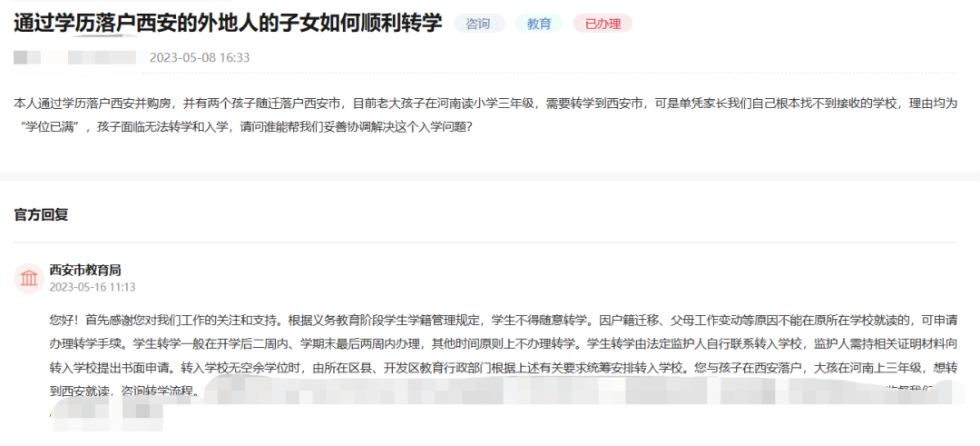Click the 已办理 status tag
The width and height of the screenshot is (980, 446).
pyautogui.click(x=603, y=24)
